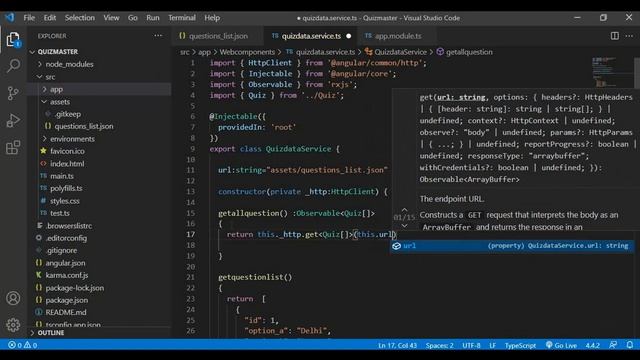
Task: Open questions_list.json in explorer tree
Action: coord(84,127)
